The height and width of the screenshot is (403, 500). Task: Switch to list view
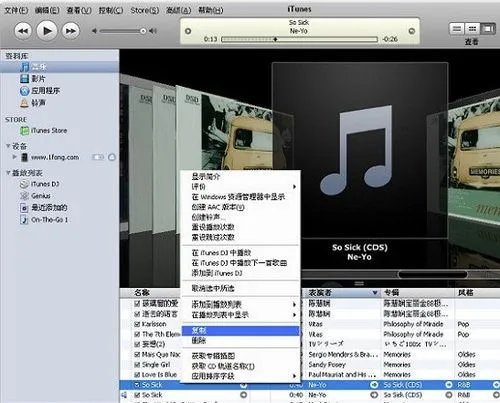(457, 29)
